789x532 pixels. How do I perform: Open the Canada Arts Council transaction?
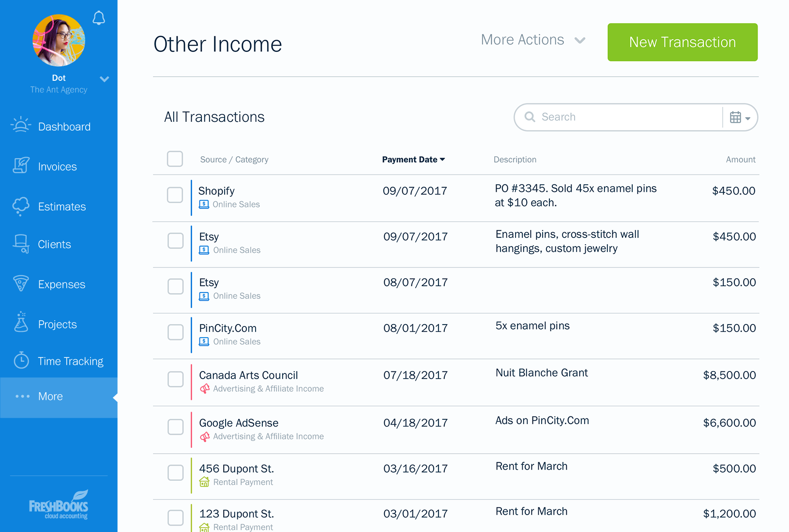(456, 383)
